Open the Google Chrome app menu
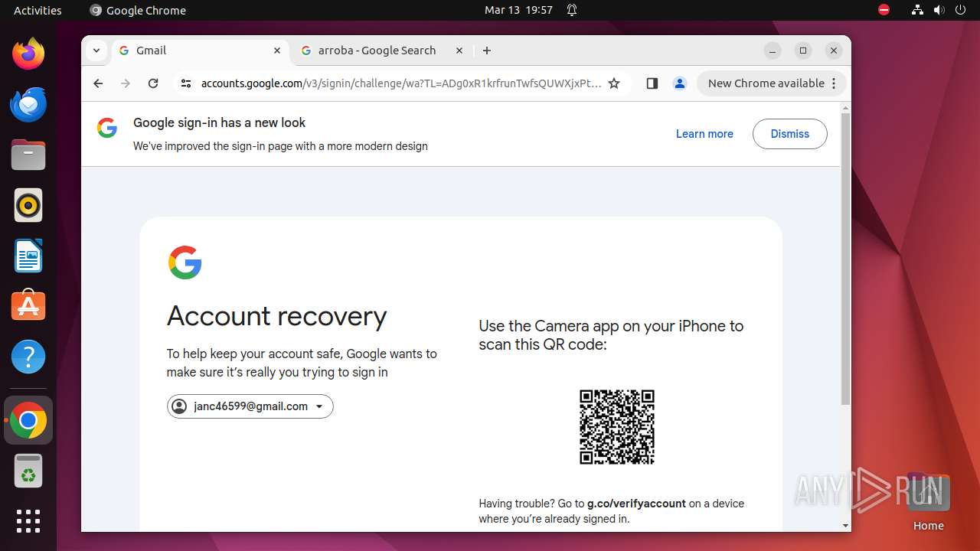 (138, 10)
